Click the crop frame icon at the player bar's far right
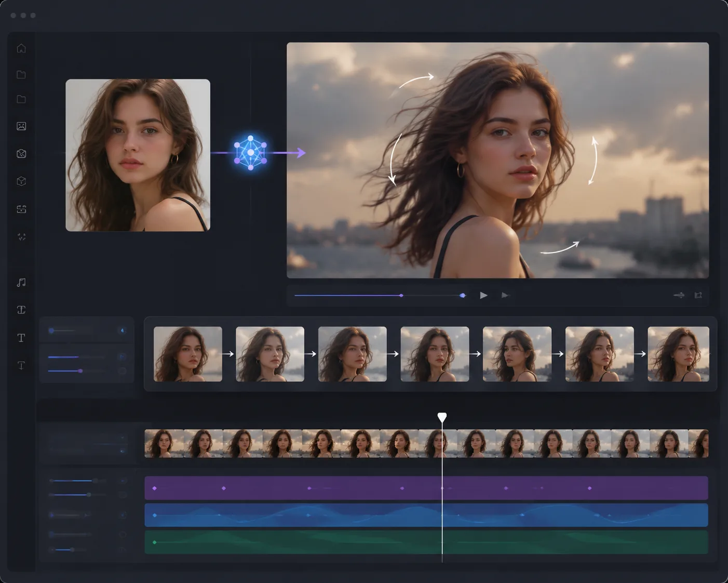The width and height of the screenshot is (728, 583). [698, 295]
